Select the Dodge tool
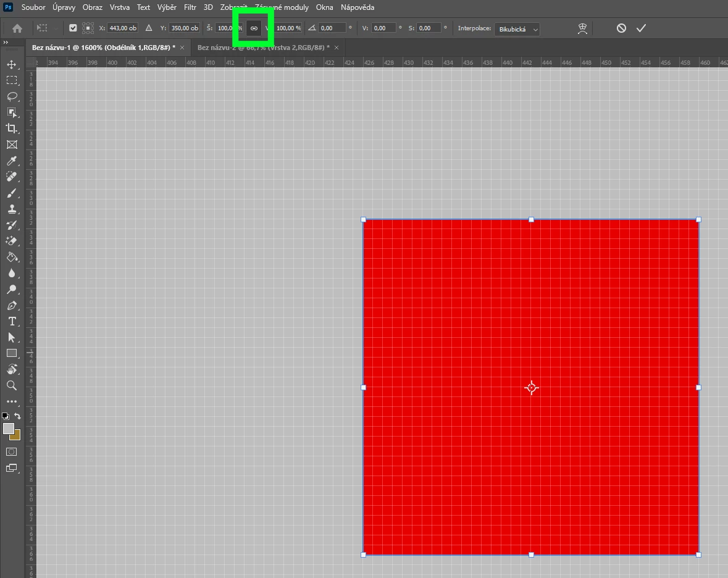728x578 pixels. click(x=12, y=289)
